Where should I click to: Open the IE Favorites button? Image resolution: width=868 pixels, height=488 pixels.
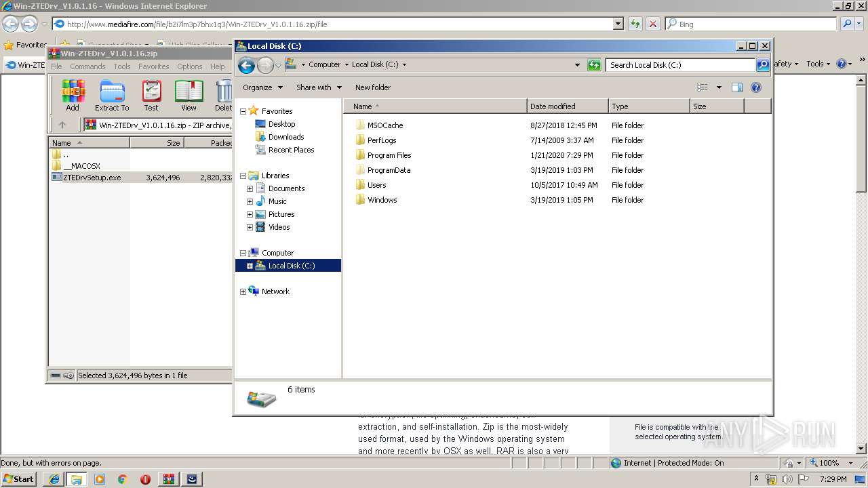coord(25,45)
